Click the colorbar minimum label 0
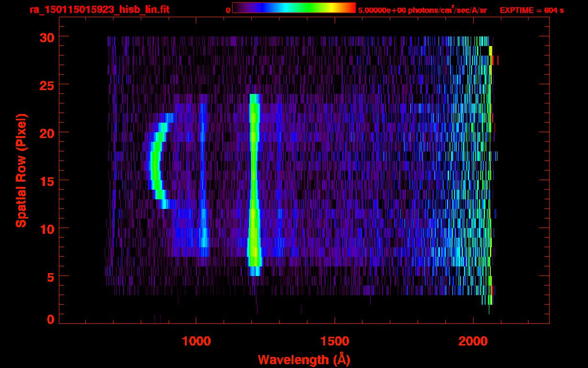Image resolution: width=588 pixels, height=368 pixels. tap(228, 10)
